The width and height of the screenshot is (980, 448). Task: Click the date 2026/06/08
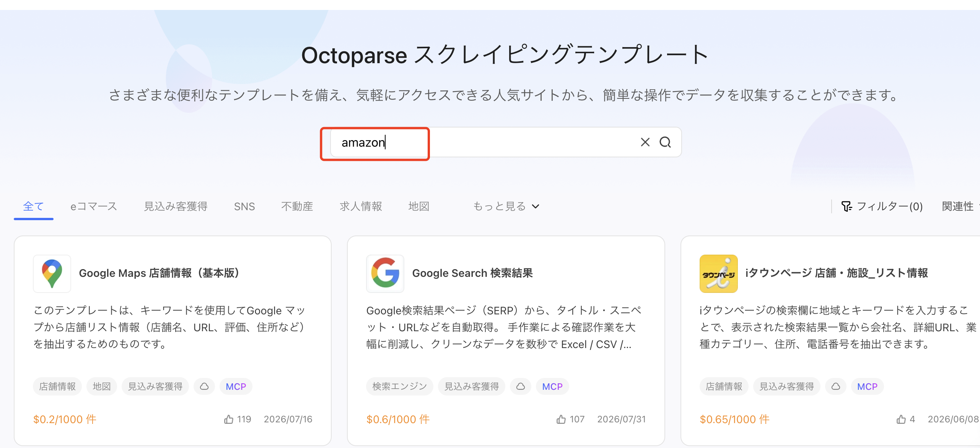[953, 419]
